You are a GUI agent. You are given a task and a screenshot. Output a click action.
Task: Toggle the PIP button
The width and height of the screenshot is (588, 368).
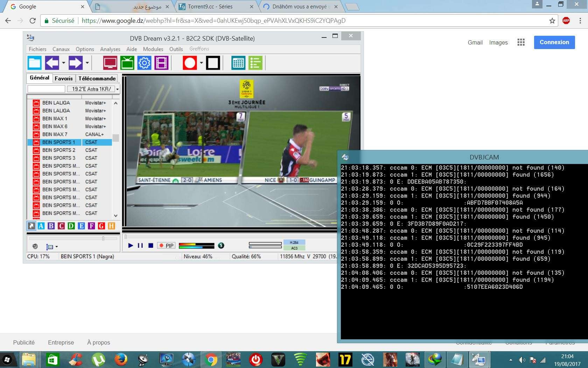166,246
